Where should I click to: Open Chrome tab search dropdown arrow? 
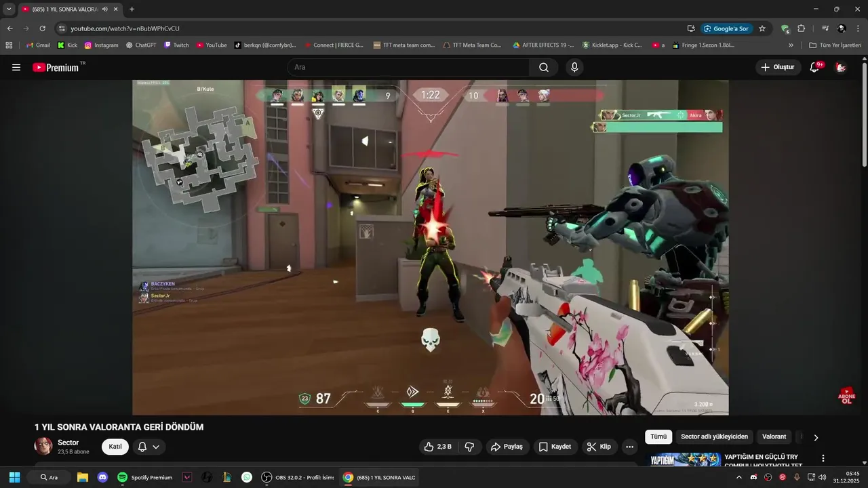9,9
